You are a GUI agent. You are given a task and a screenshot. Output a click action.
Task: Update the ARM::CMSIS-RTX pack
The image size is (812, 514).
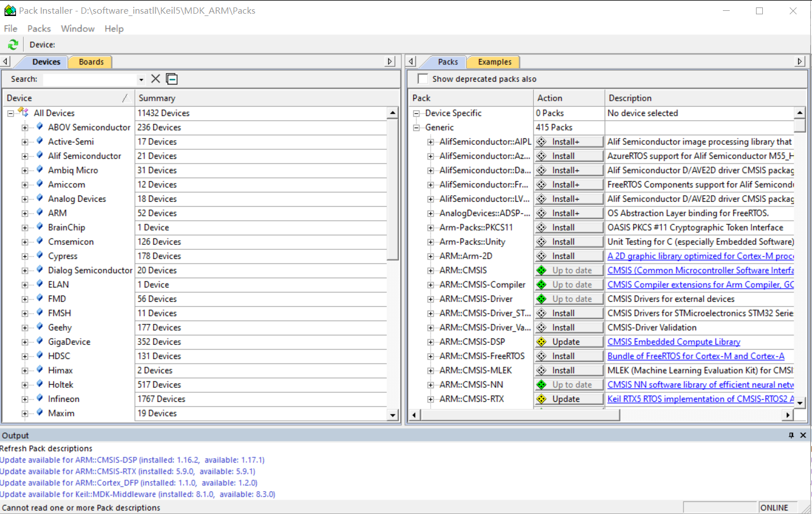tap(569, 399)
